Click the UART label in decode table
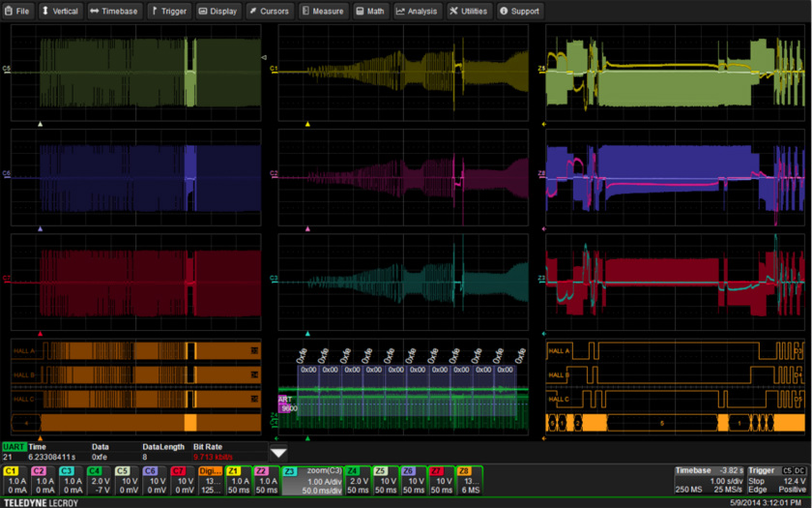This screenshot has width=812, height=508. click(13, 446)
